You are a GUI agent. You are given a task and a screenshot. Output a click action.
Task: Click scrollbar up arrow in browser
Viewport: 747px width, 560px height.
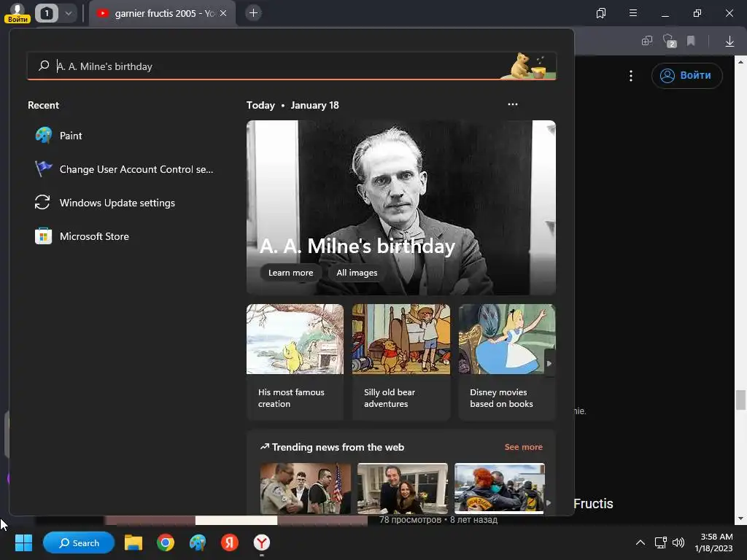740,61
